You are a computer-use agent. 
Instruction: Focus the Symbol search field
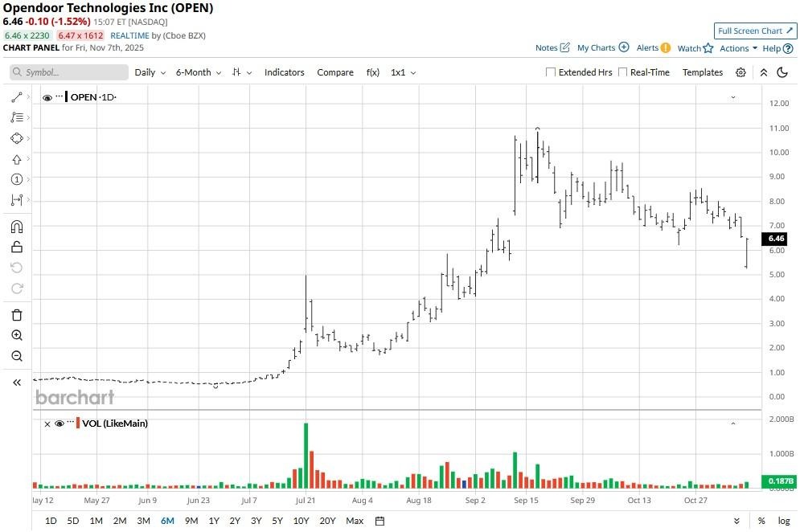pyautogui.click(x=69, y=72)
